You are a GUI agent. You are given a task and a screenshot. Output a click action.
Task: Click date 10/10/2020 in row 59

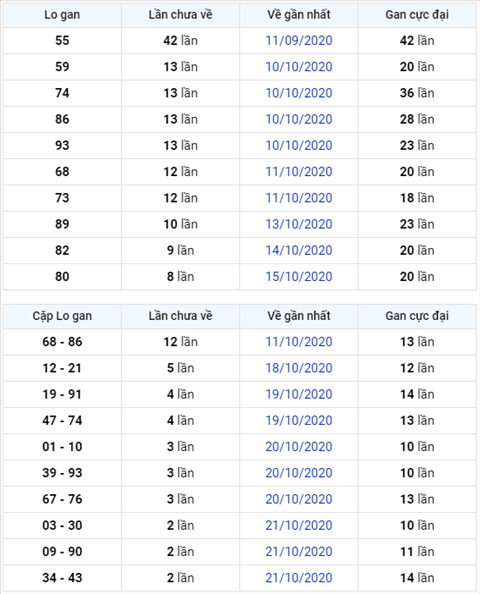coord(299,67)
